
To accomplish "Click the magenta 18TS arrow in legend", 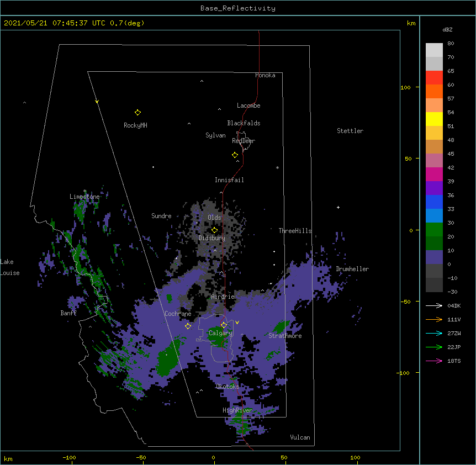I will (434, 361).
